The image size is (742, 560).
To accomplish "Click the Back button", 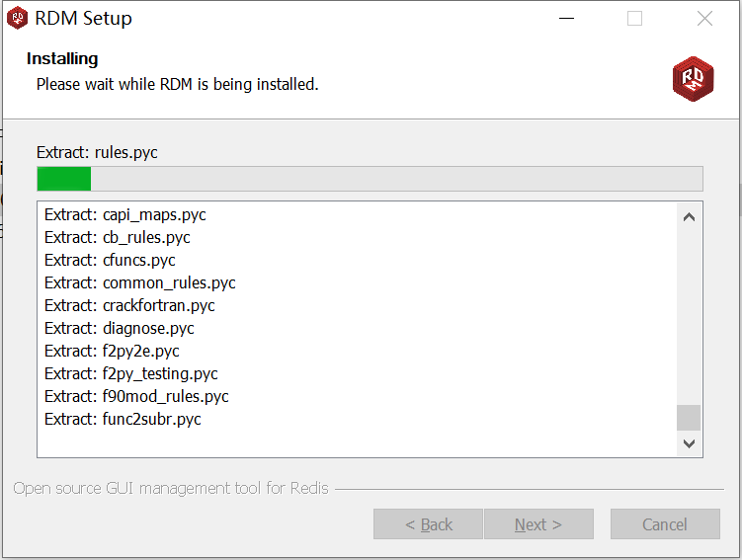I will coord(428,524).
